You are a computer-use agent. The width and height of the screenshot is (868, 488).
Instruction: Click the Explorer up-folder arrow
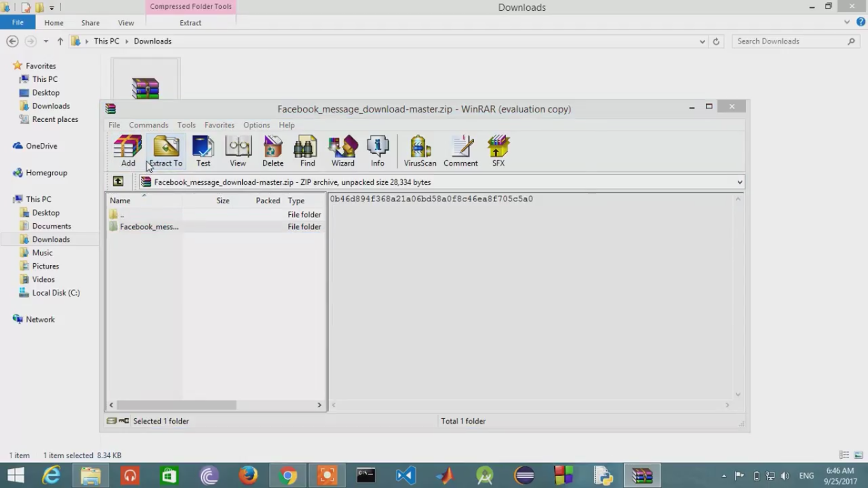pyautogui.click(x=60, y=41)
